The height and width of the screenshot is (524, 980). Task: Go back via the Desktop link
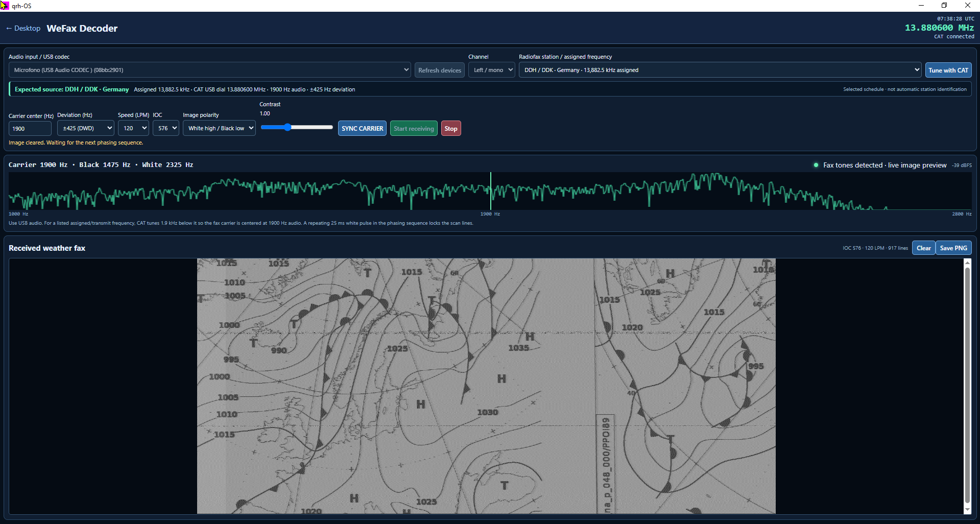[x=23, y=28]
